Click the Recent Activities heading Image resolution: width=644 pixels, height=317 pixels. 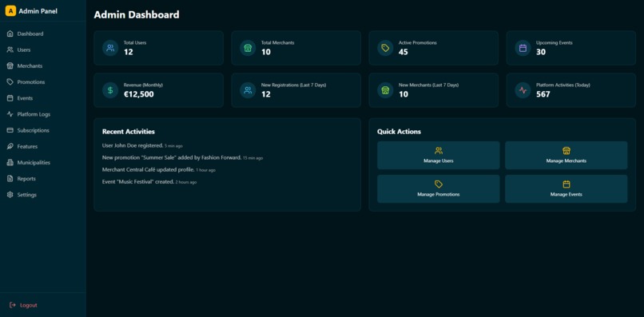129,132
